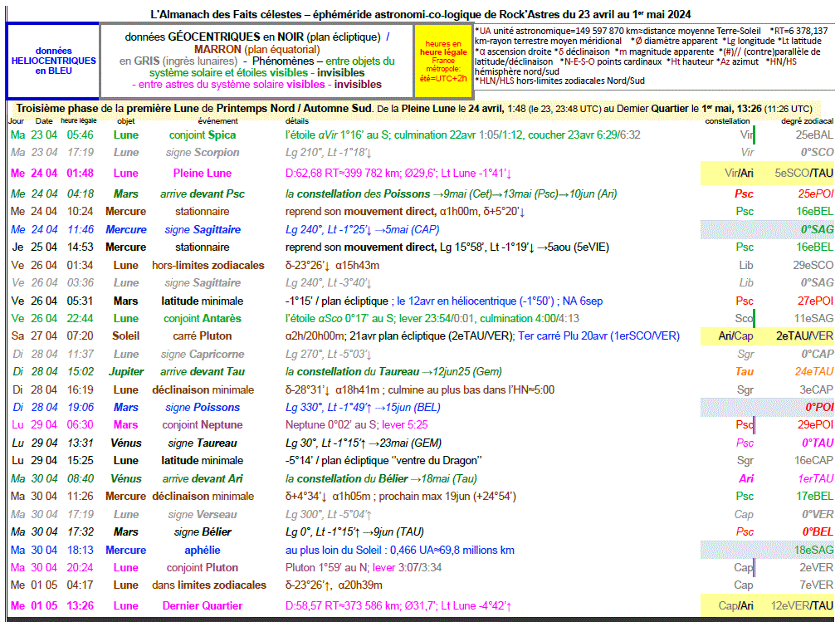This screenshot has width=840, height=622.
Task: Click 'aphélie' event for Mercure
Action: 203,551
